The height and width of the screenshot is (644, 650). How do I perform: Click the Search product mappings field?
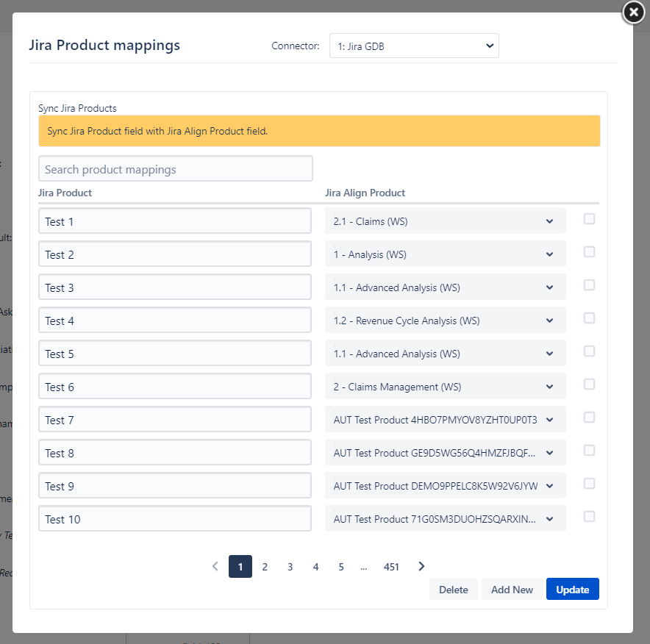point(175,168)
